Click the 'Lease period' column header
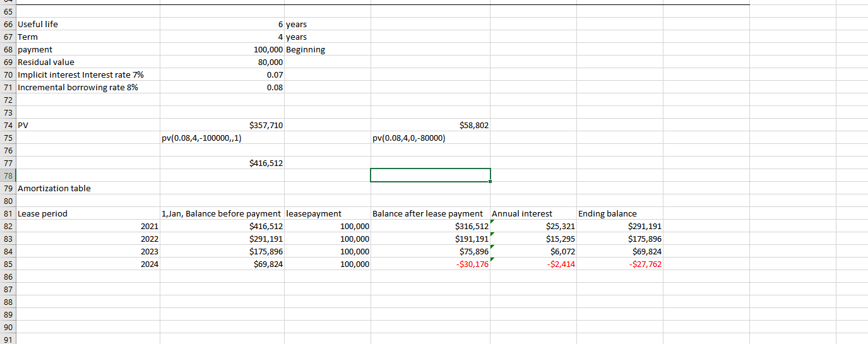This screenshot has height=344, width=868. 88,213
